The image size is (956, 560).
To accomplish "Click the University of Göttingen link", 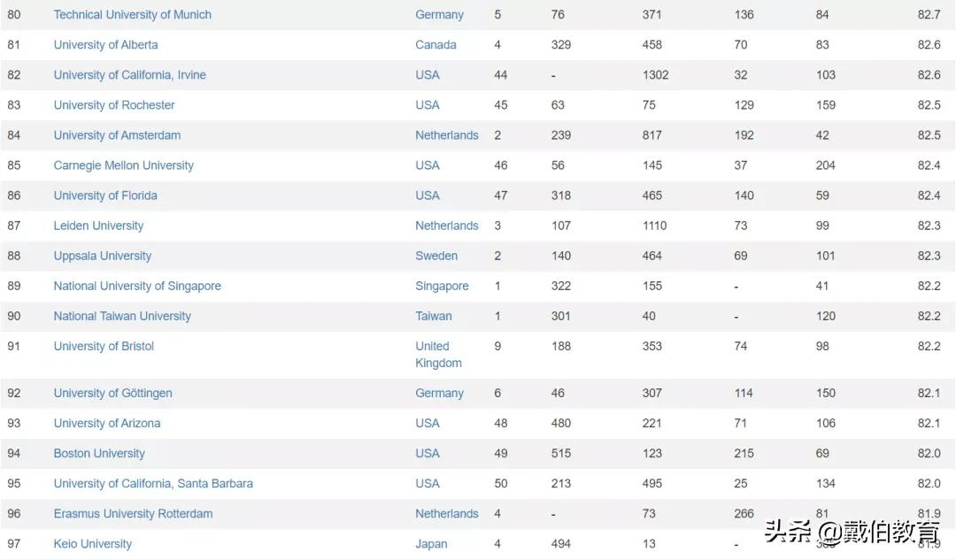I will click(112, 393).
